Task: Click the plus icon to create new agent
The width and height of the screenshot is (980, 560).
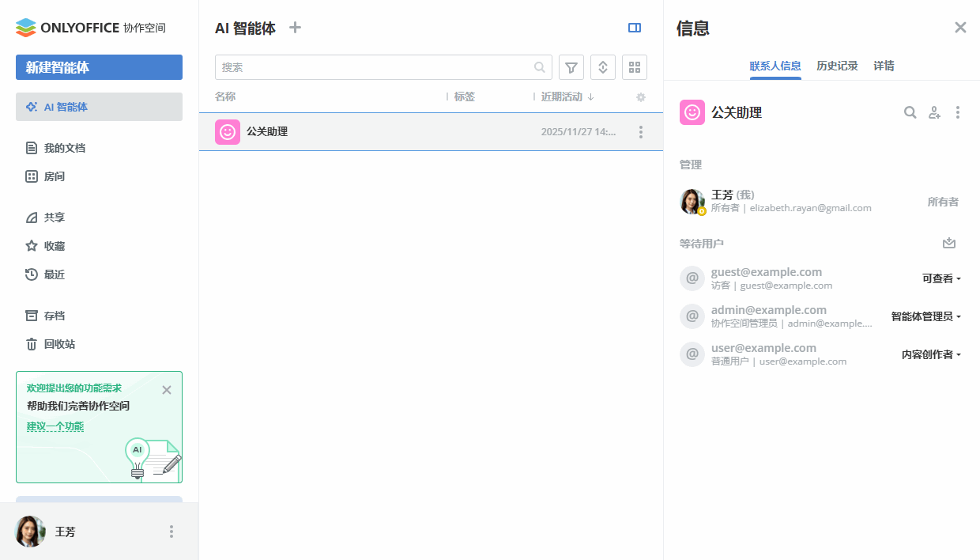Action: [294, 27]
